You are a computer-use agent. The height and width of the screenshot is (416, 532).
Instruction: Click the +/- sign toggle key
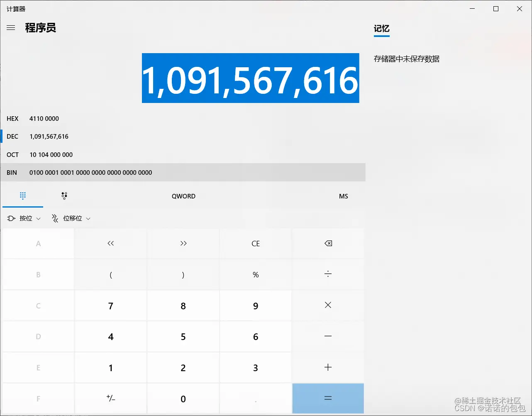coord(111,399)
